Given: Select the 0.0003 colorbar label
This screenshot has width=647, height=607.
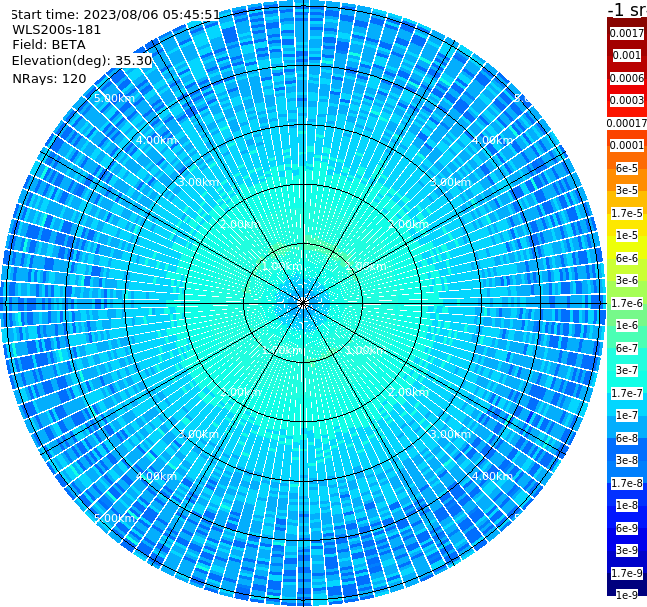Looking at the screenshot, I should pos(627,101).
